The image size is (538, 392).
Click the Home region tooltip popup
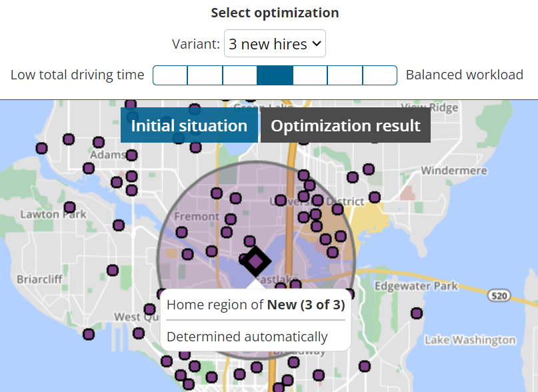click(255, 320)
